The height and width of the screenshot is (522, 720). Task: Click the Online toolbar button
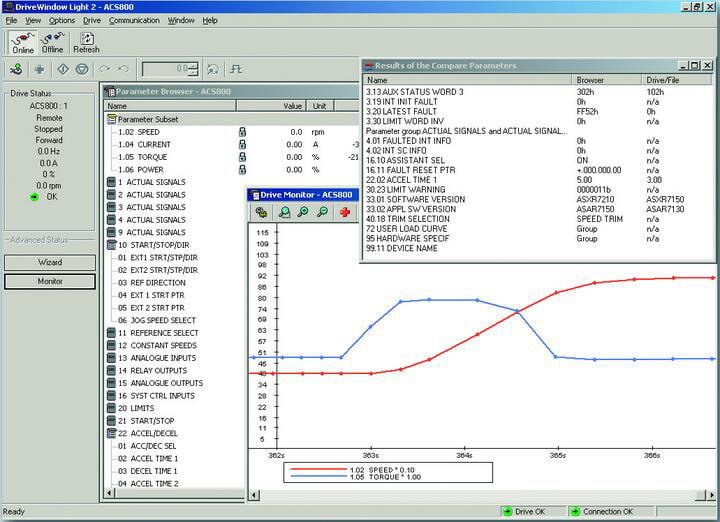coord(23,43)
